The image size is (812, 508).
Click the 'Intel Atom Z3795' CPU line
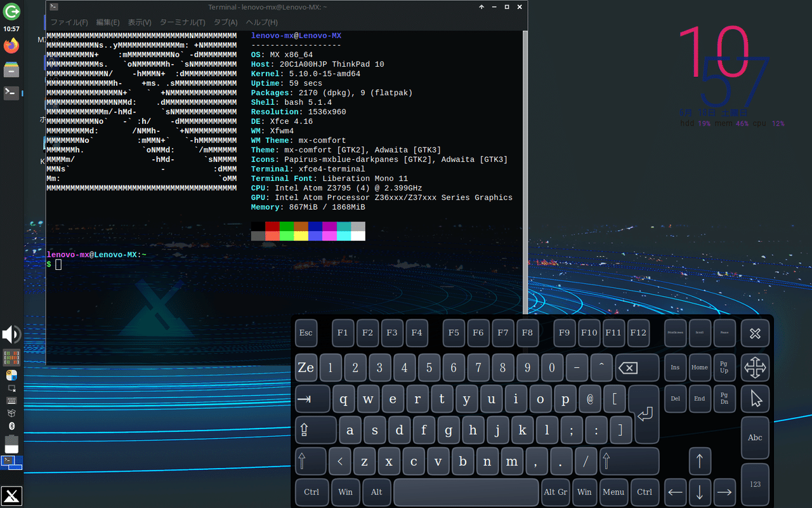[x=336, y=188]
